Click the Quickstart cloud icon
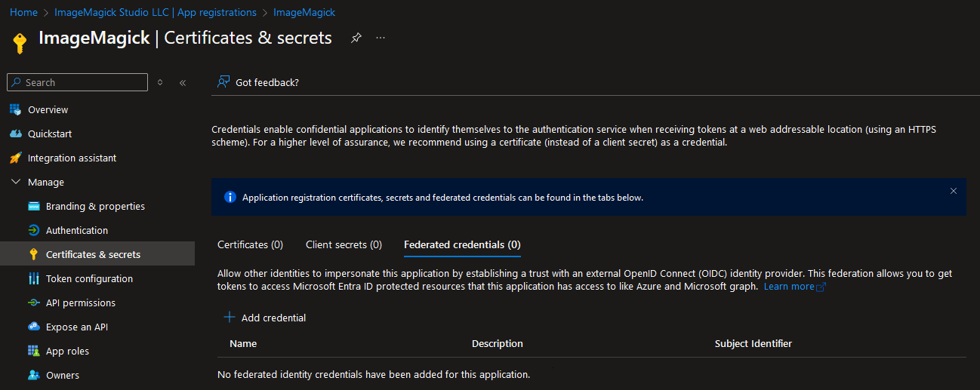This screenshot has height=390, width=980. pyautogui.click(x=15, y=134)
